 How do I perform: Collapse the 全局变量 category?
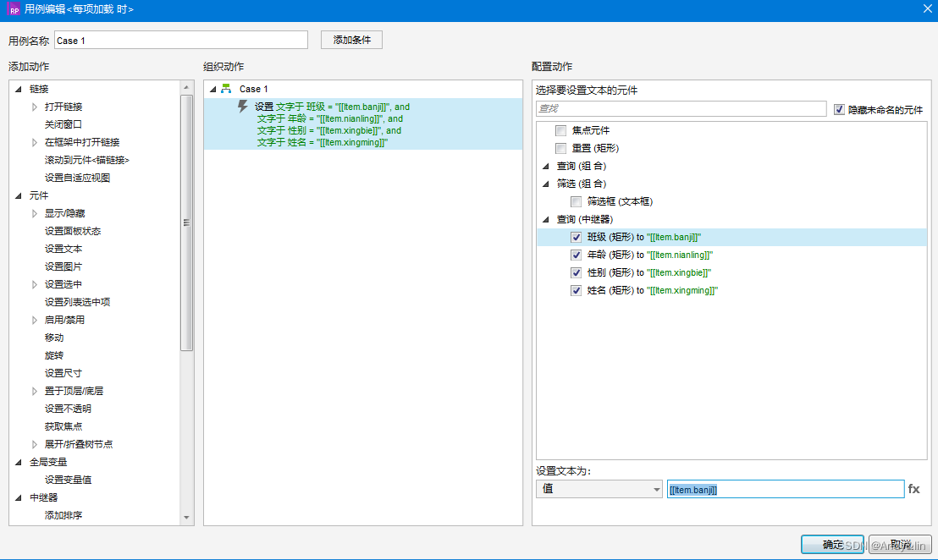point(18,462)
